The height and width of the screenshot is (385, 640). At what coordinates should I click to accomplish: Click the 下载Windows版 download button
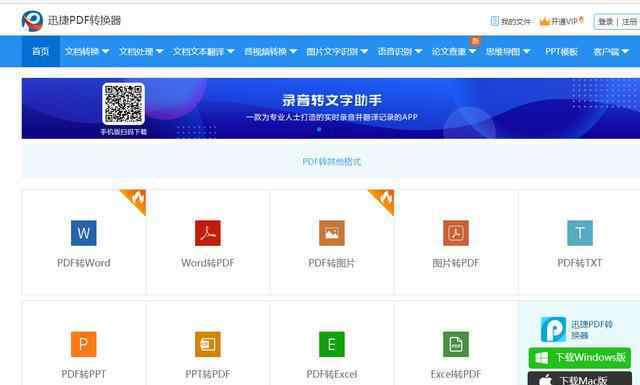pos(580,358)
